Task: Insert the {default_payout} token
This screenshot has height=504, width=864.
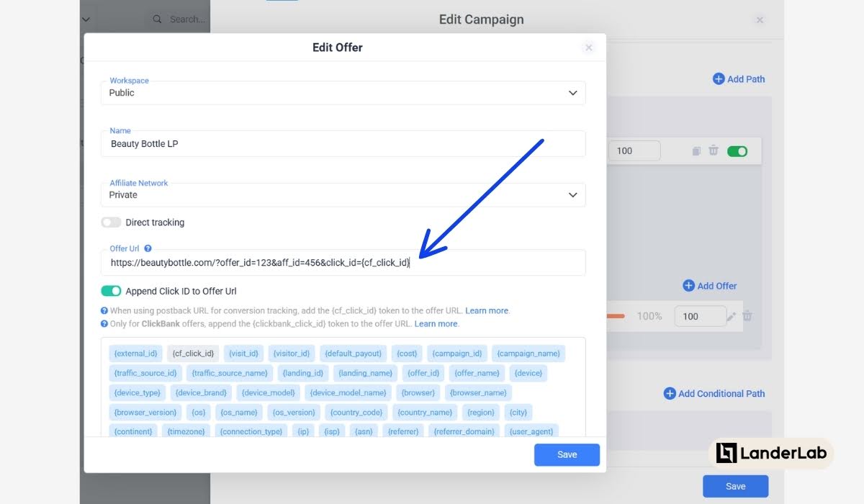Action: [x=353, y=354]
